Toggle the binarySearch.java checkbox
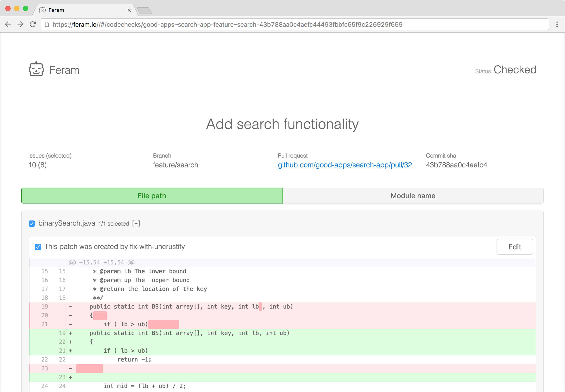Image resolution: width=565 pixels, height=392 pixels. tap(32, 224)
